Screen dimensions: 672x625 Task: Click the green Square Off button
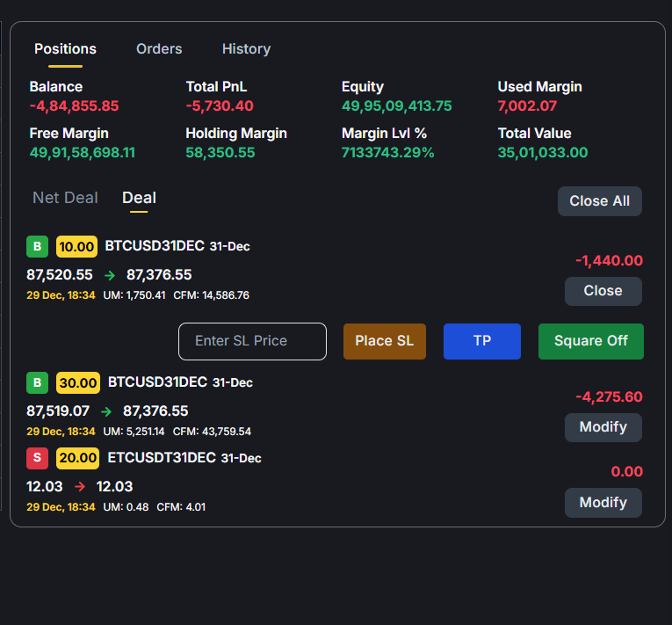(x=590, y=341)
